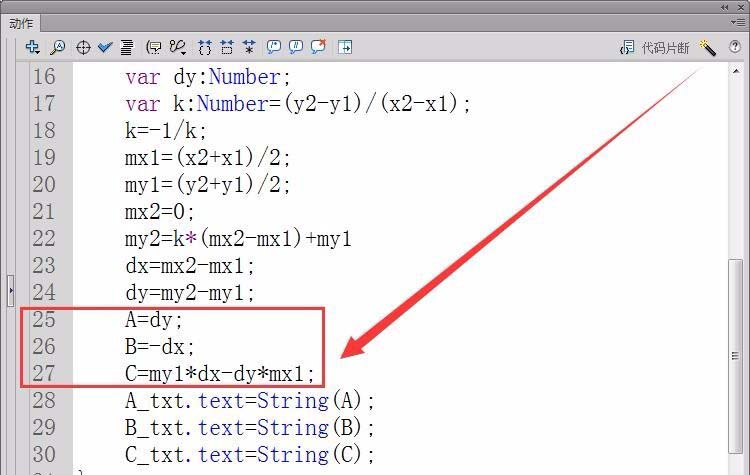
Task: Apply line comment to selection
Action: coord(296,47)
